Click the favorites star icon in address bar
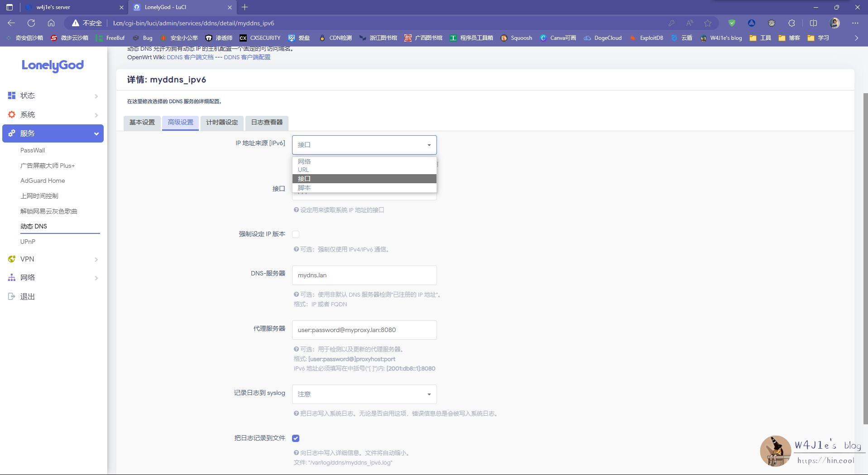 708,23
